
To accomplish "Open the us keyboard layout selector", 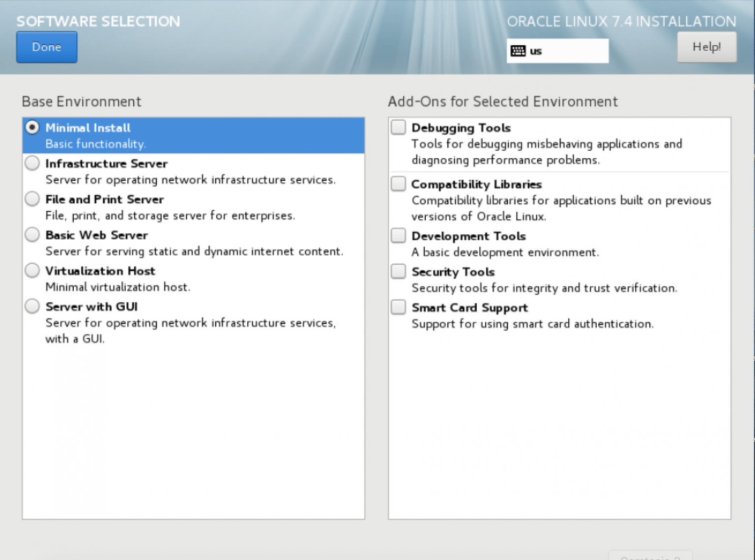I will coord(557,51).
